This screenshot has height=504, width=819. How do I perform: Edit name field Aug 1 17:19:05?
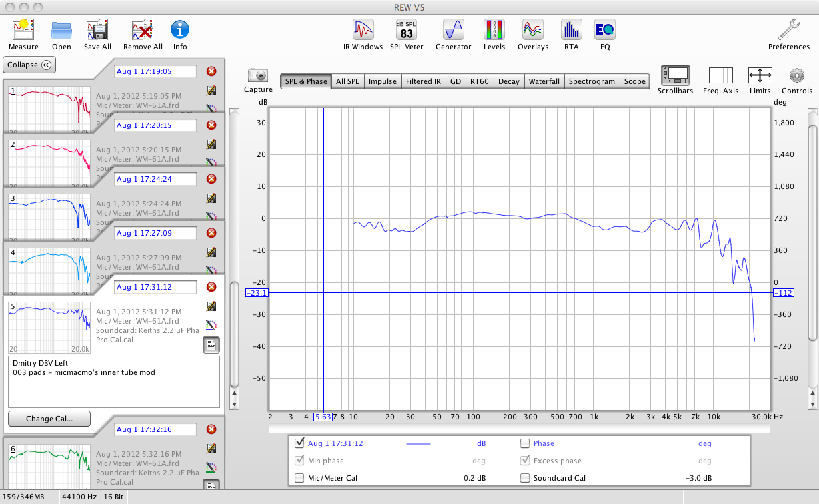tap(155, 71)
